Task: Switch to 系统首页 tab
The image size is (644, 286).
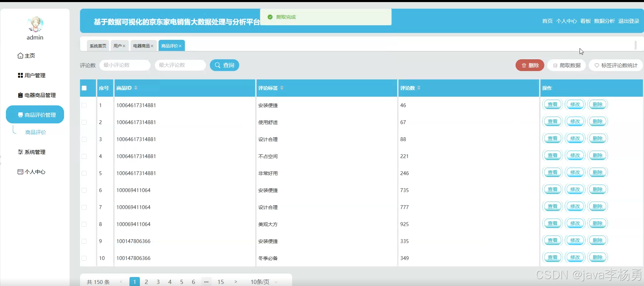Action: (x=98, y=46)
